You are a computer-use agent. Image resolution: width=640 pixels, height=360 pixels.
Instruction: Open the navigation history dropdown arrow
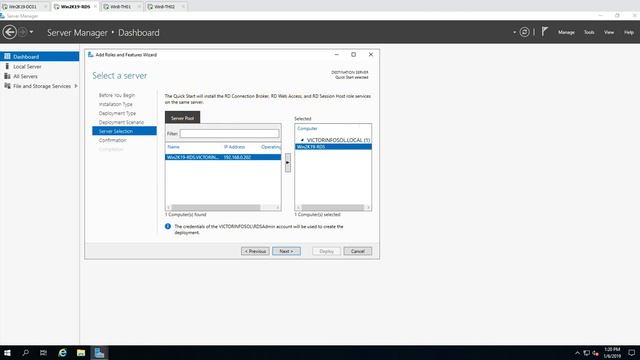tap(31, 32)
